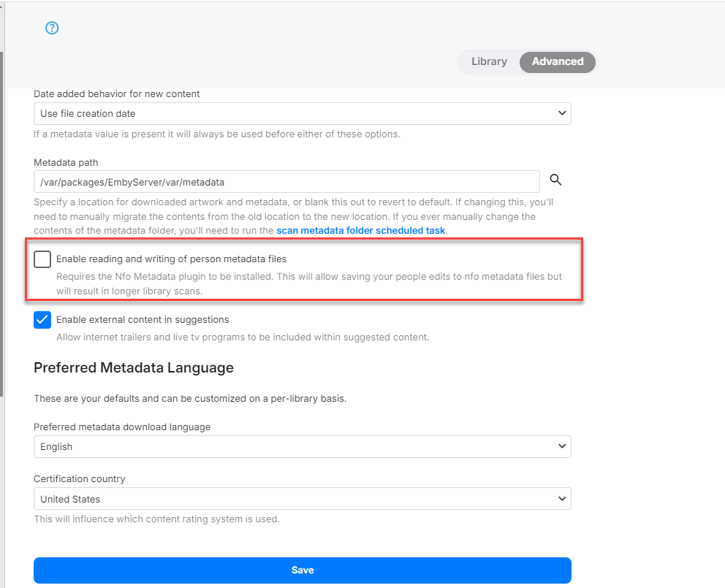Switch to the Library tab
Image resolution: width=725 pixels, height=588 pixels.
489,61
